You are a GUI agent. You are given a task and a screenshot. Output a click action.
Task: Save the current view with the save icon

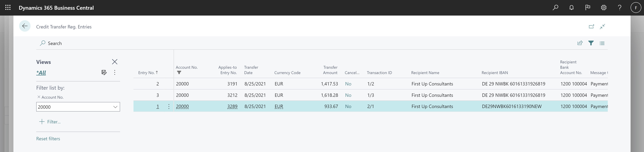coord(104,73)
